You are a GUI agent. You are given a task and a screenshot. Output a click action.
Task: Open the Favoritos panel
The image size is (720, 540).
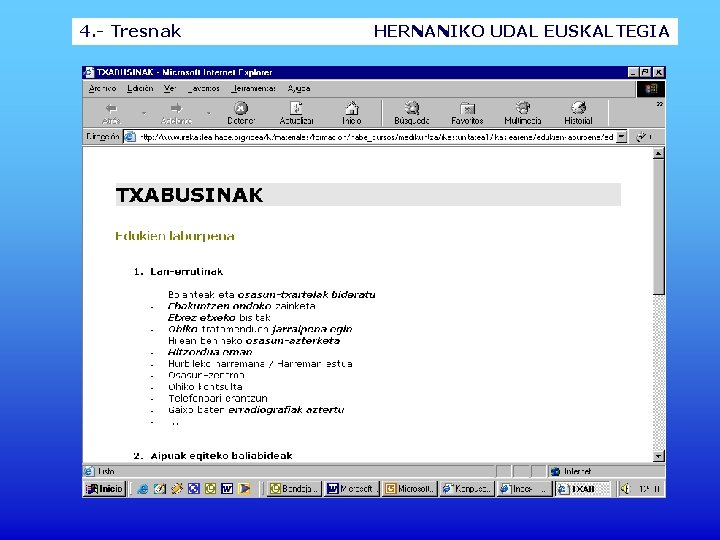(467, 113)
